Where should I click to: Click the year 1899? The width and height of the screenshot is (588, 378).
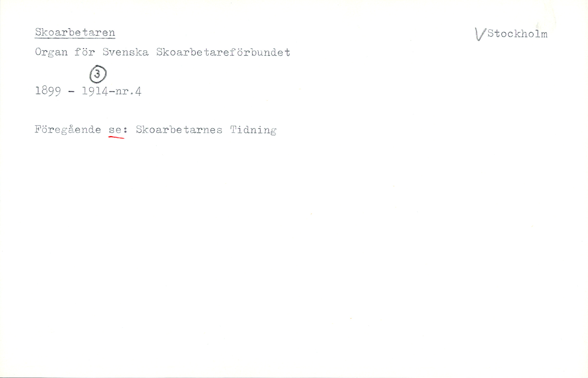pos(48,91)
